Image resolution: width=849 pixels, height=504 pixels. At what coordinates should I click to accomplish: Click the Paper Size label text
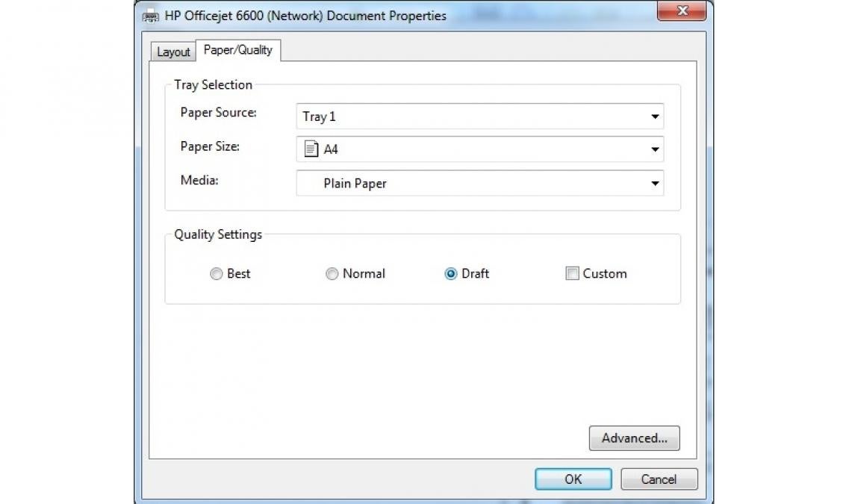tap(210, 146)
